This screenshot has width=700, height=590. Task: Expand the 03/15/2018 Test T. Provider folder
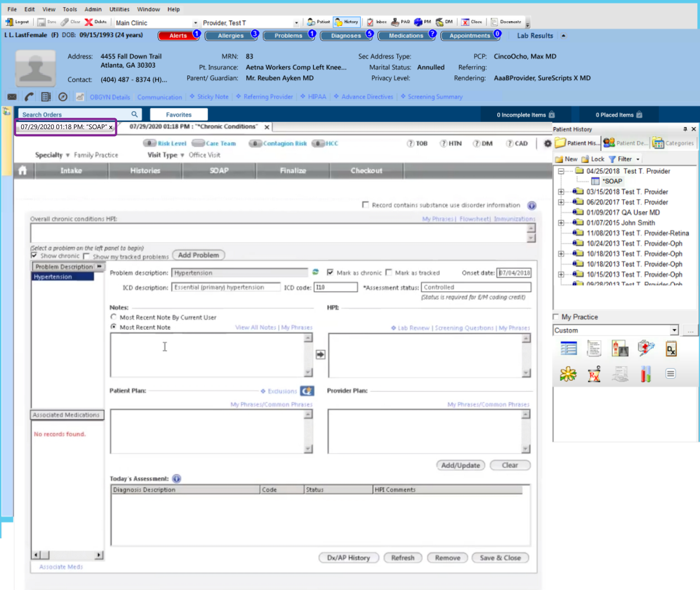pyautogui.click(x=561, y=192)
